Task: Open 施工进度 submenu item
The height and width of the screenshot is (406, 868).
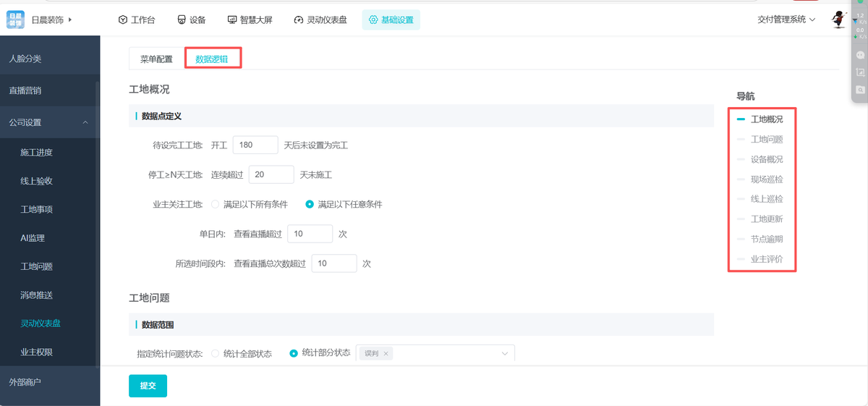Action: [50, 153]
